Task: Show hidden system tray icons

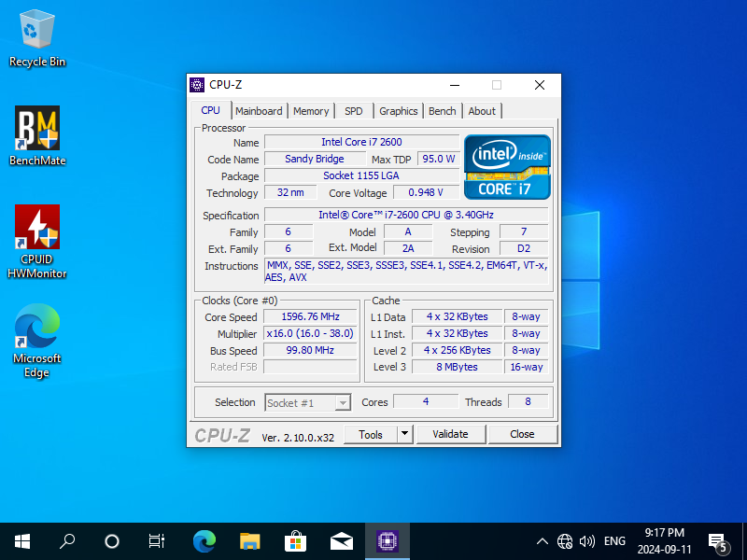Action: (x=543, y=541)
